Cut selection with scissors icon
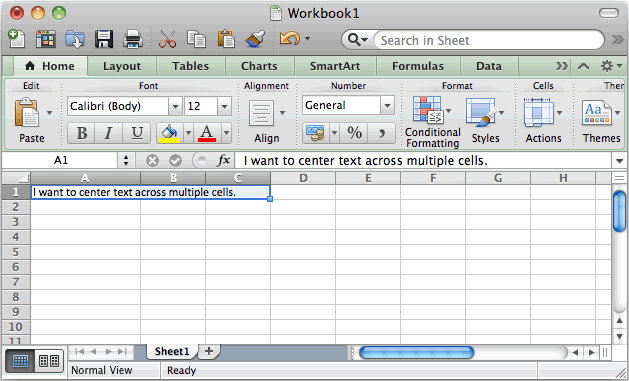Screen dimensions: 629x381 (x=167, y=39)
